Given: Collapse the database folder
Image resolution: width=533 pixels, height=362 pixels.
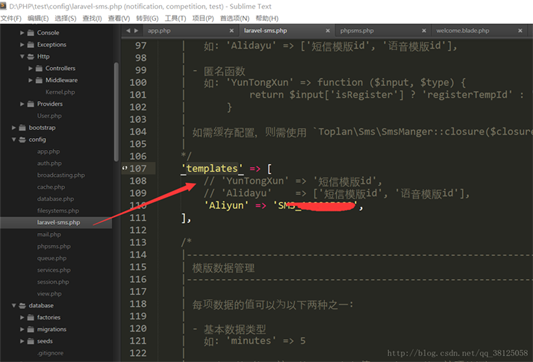Looking at the screenshot, I should tap(14, 305).
